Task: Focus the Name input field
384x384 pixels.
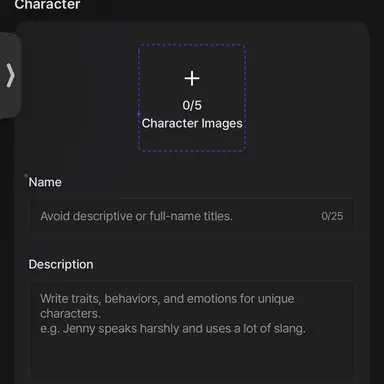Action: [192, 216]
